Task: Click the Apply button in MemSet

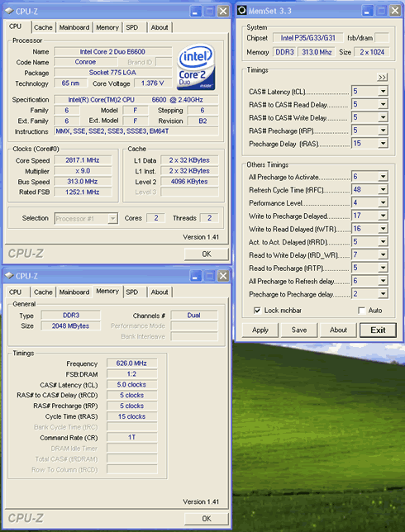Action: (260, 330)
